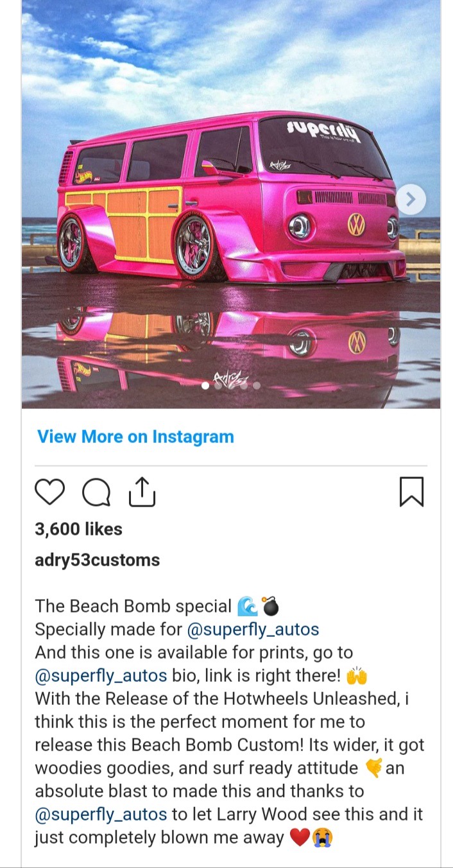Tap the share arrow icon
The height and width of the screenshot is (868, 453).
pyautogui.click(x=142, y=492)
